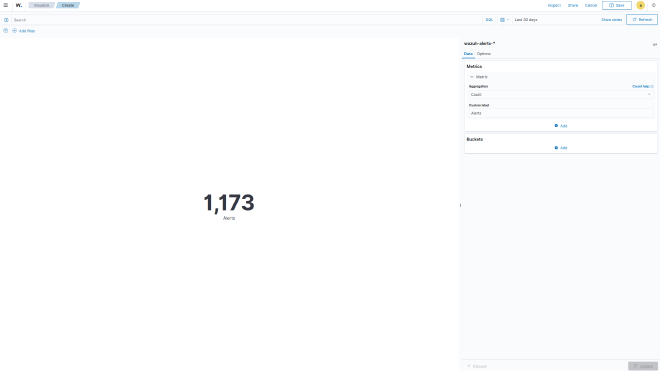This screenshot has width=660, height=371.
Task: Add a new bucket under Buckets
Action: tap(561, 148)
